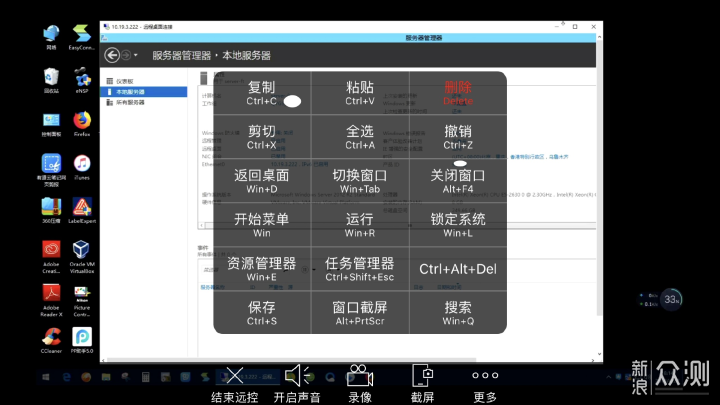Tap 窗口截屏 Alt+PrtScr shortcut
The width and height of the screenshot is (720, 405).
pos(360,313)
